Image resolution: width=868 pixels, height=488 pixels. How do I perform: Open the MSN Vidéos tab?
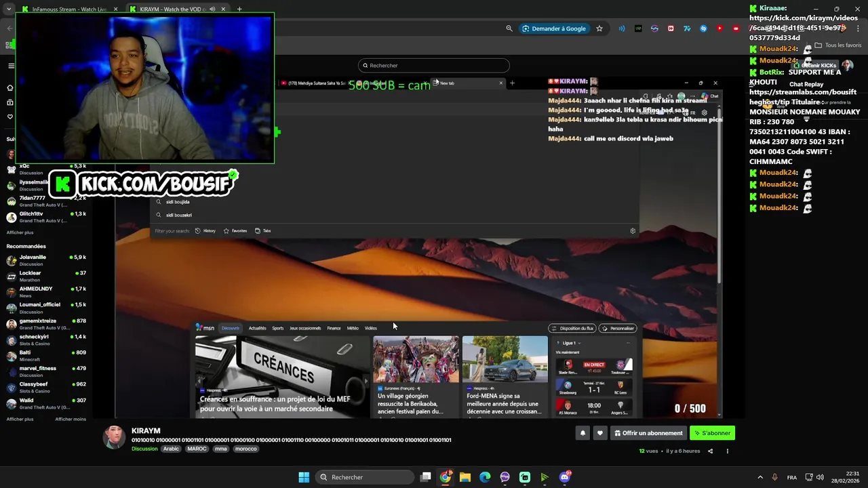pos(371,328)
